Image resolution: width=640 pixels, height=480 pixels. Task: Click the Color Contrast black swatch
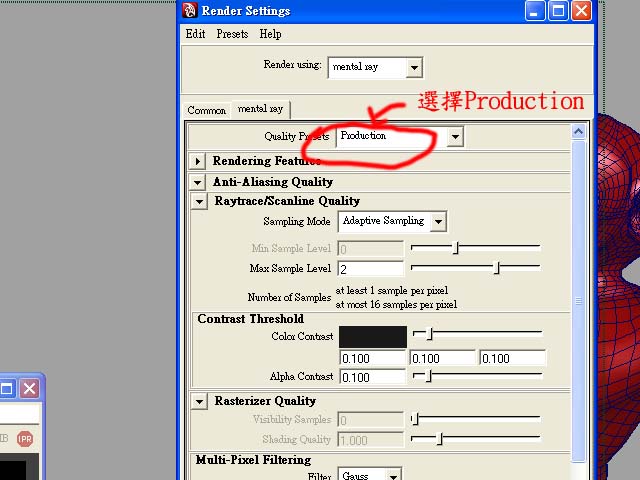[373, 337]
